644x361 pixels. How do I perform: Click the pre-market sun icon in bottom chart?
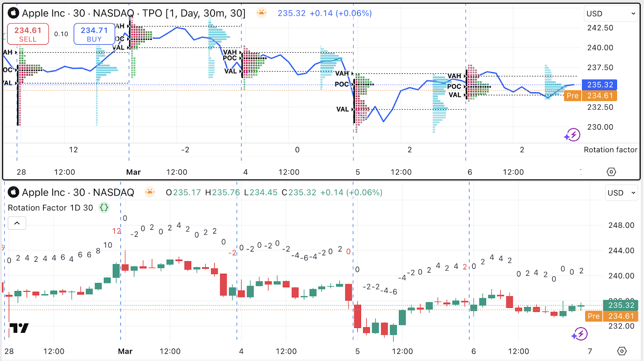point(150,192)
